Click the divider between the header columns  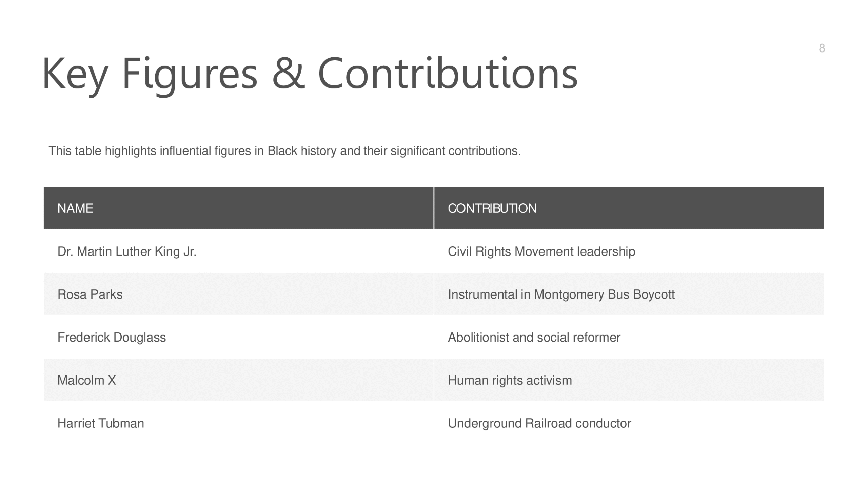(x=434, y=208)
